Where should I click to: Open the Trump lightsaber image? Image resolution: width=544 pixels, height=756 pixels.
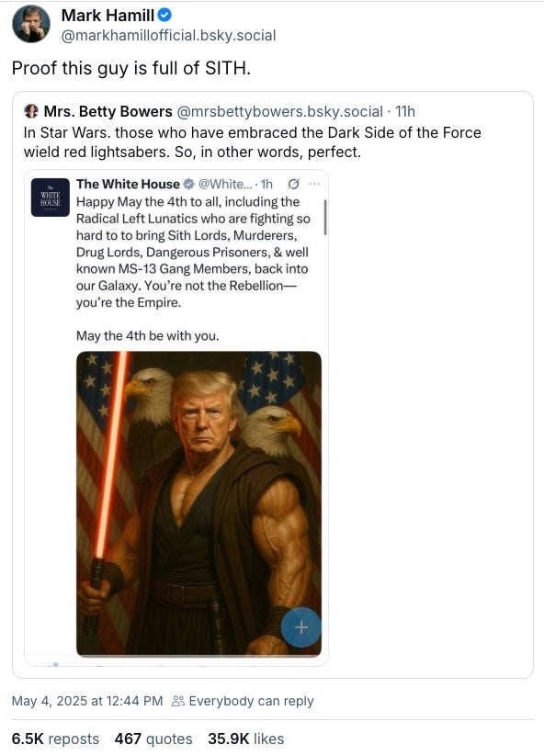[198, 503]
